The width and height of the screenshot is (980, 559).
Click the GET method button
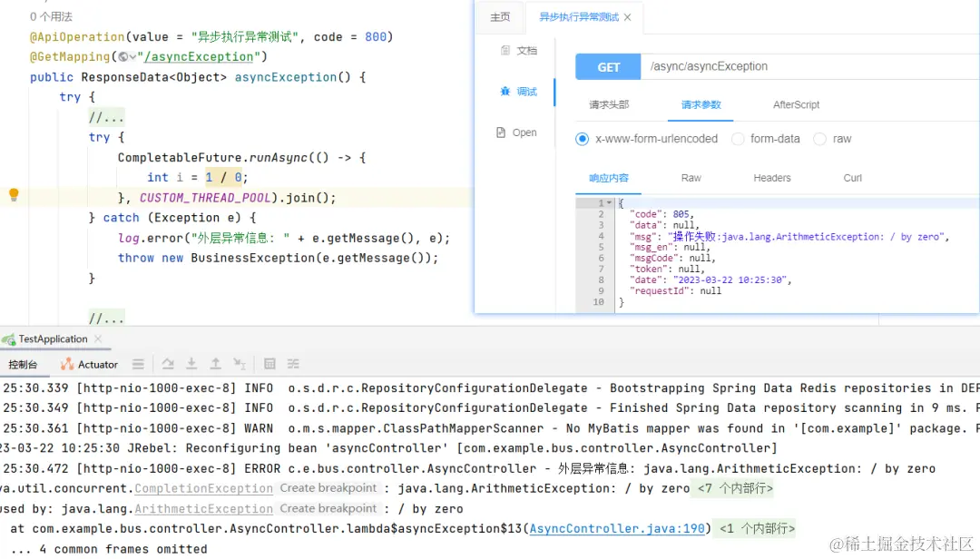608,67
